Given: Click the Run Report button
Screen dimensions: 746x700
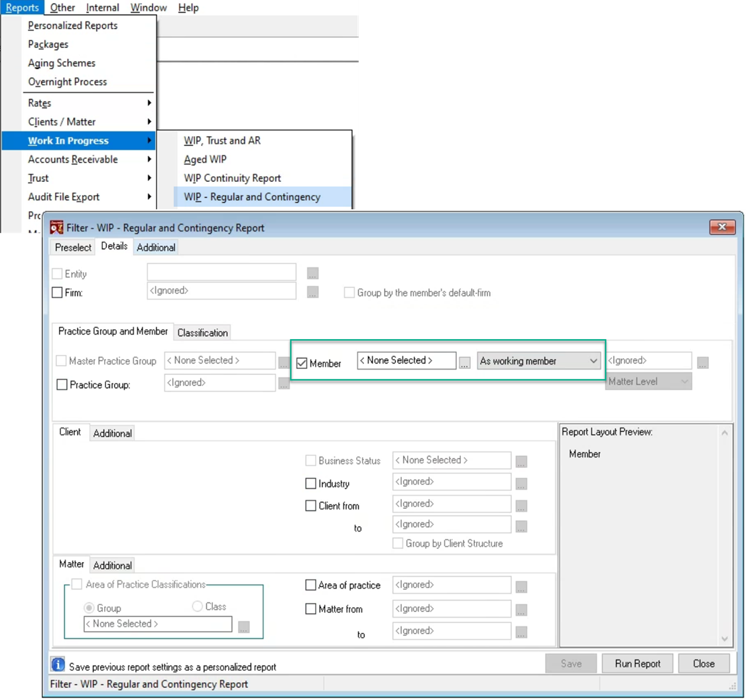Looking at the screenshot, I should point(637,664).
